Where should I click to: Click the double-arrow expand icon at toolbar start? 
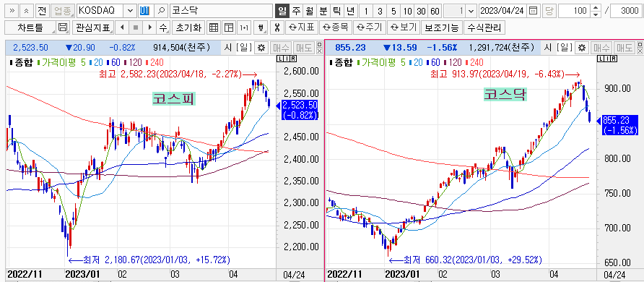12,11
